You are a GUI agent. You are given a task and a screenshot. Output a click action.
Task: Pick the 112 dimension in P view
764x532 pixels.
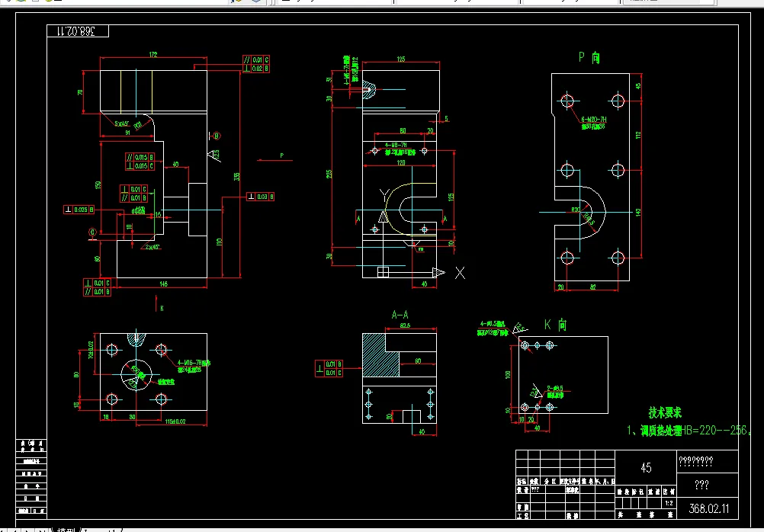pos(638,135)
